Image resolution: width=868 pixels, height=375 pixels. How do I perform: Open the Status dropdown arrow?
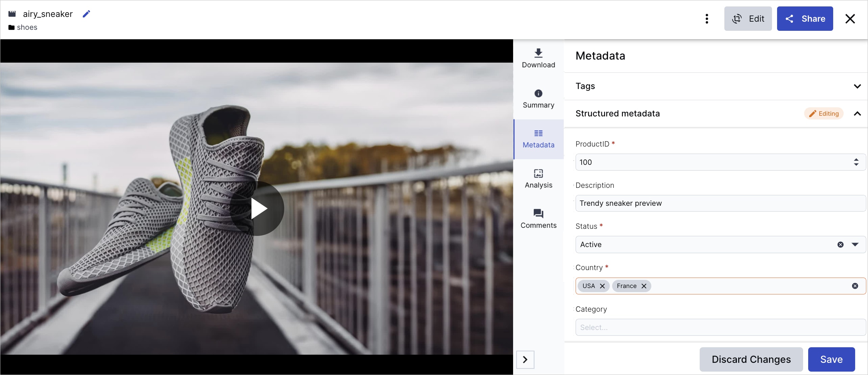[855, 245]
